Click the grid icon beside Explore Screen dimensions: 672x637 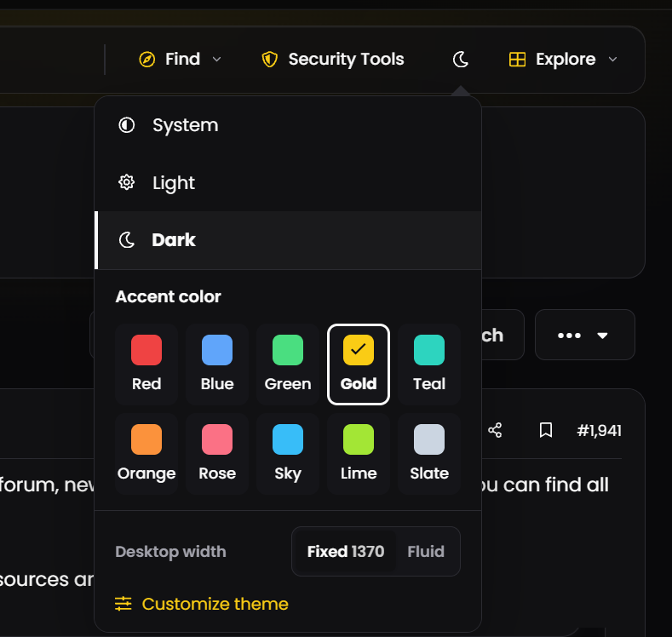tap(517, 59)
